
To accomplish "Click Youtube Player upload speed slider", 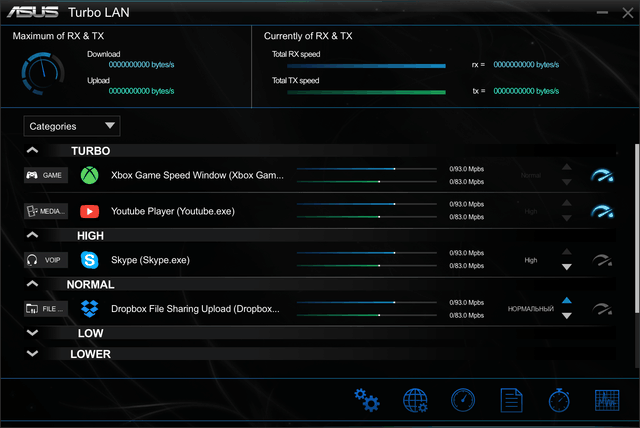I will coord(367,217).
